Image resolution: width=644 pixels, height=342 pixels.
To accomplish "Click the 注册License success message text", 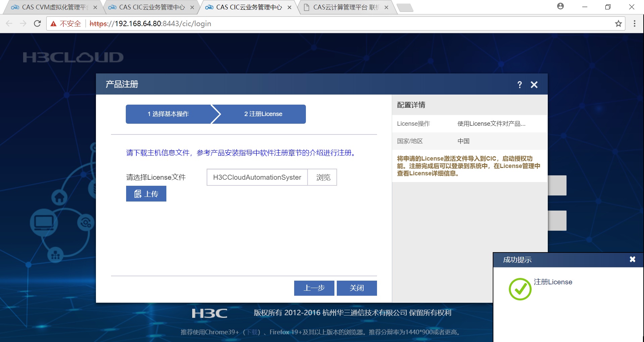I will pyautogui.click(x=553, y=282).
